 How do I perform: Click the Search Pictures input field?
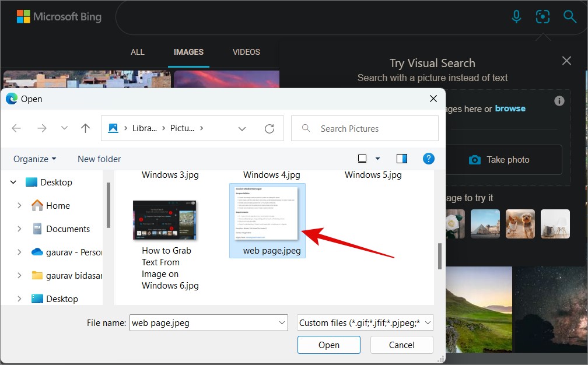(x=365, y=128)
